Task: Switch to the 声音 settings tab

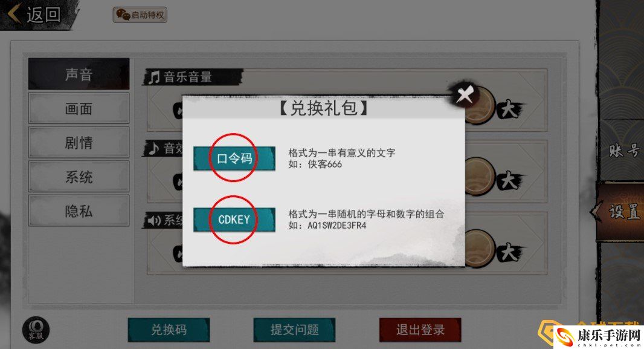Action: coord(79,74)
